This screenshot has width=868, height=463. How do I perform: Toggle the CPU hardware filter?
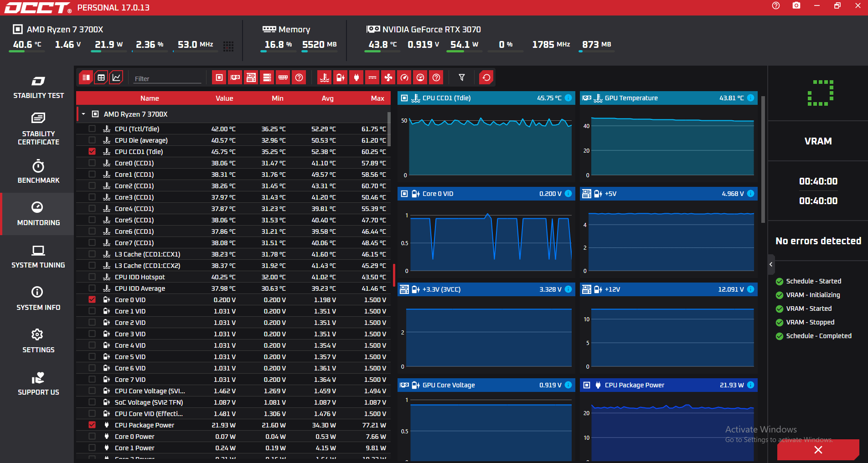point(219,77)
